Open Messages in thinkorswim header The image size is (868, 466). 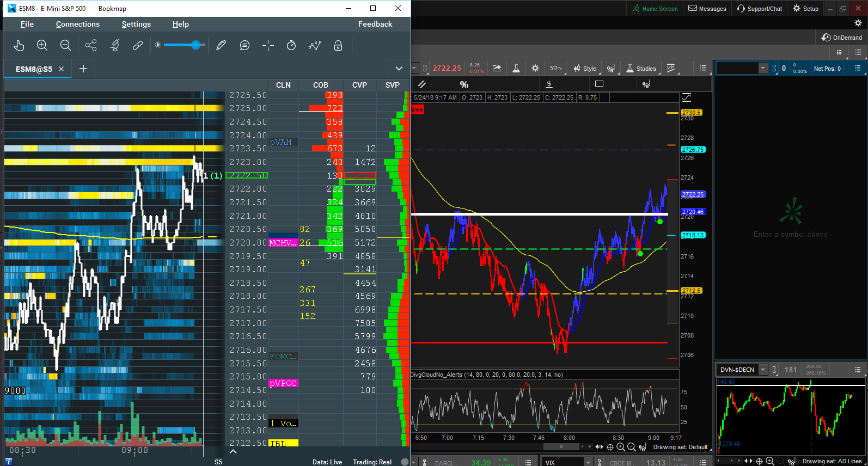pos(707,9)
